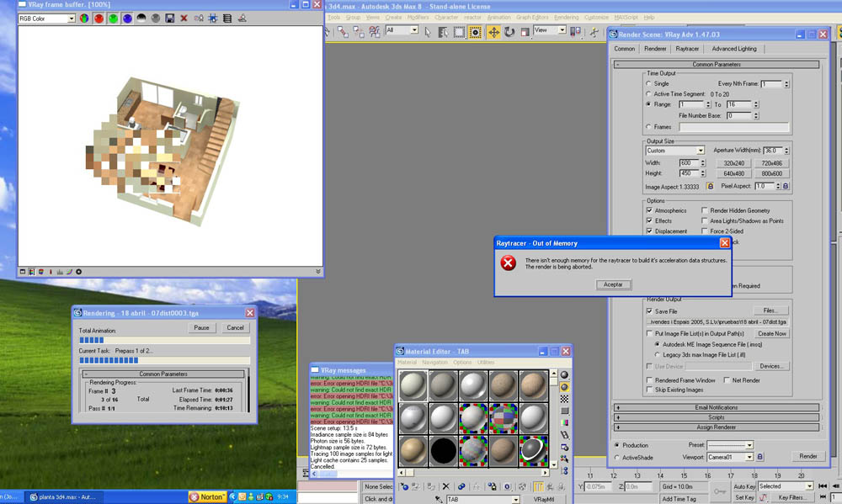Toggle the Backlight icon in Material Editor sidebar

(564, 386)
